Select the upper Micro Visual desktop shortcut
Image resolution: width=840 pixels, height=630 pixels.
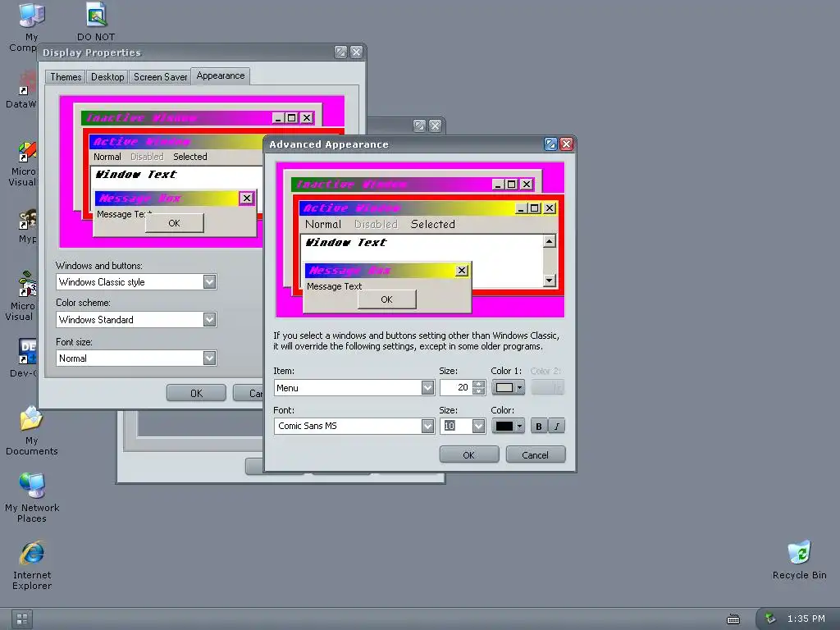(x=27, y=151)
